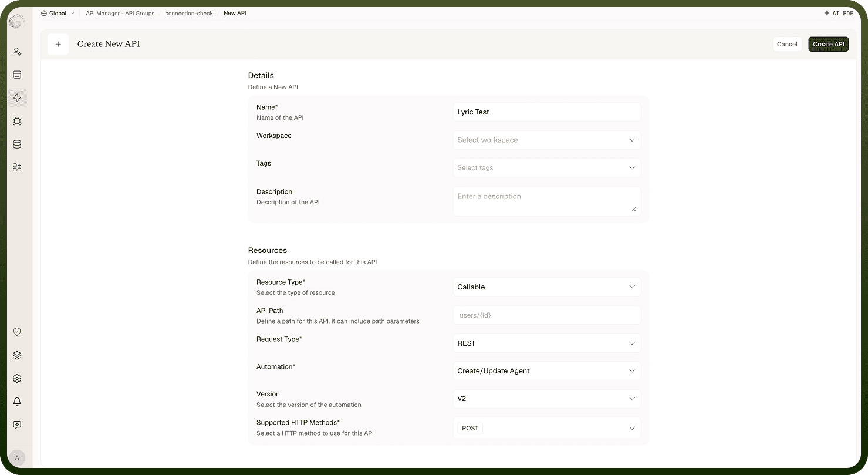Click the Details section heading
Image resolution: width=868 pixels, height=475 pixels.
click(261, 75)
